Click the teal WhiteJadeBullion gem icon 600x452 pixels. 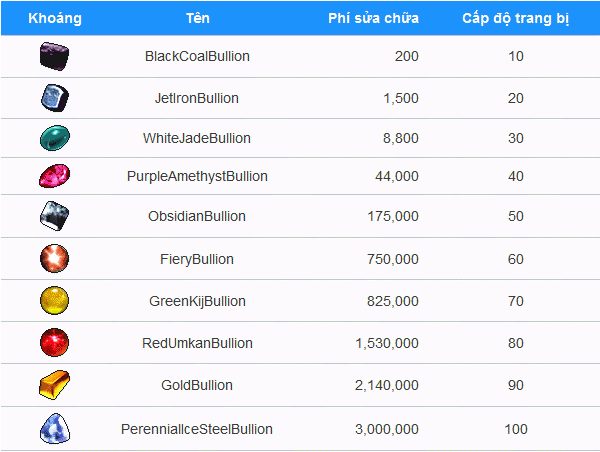pyautogui.click(x=55, y=138)
